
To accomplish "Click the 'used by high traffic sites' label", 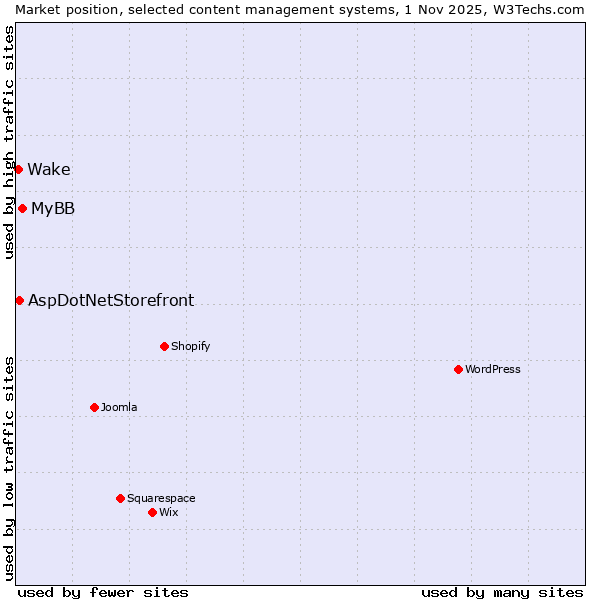I will (x=9, y=142).
